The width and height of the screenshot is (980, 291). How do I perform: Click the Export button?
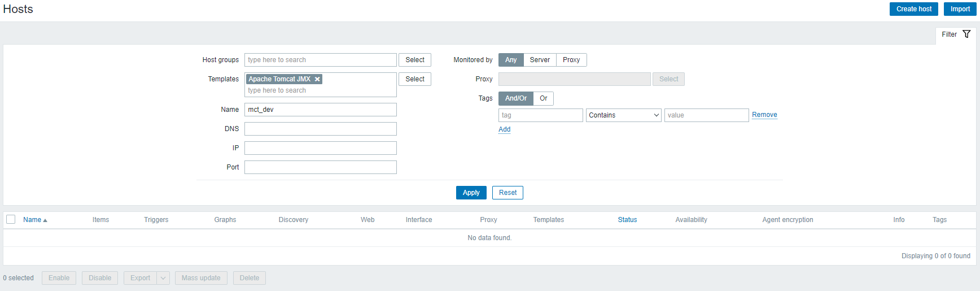pos(140,278)
